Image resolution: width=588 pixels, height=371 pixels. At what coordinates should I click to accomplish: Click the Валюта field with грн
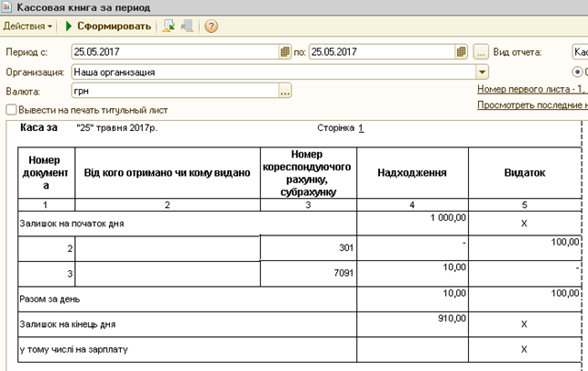click(x=175, y=91)
